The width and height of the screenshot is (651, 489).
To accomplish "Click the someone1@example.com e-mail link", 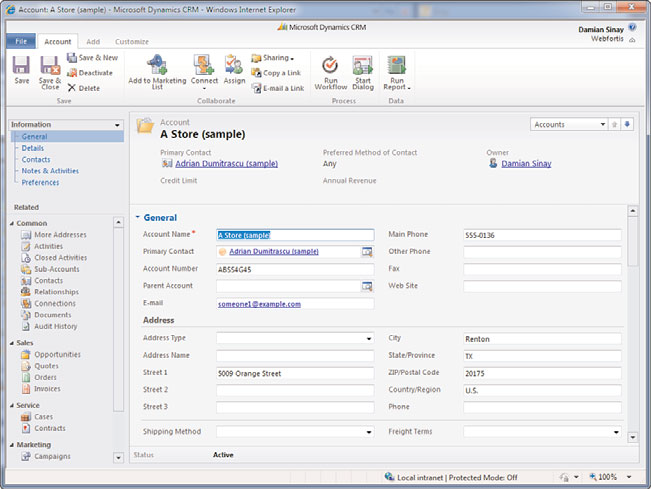I will click(x=259, y=304).
